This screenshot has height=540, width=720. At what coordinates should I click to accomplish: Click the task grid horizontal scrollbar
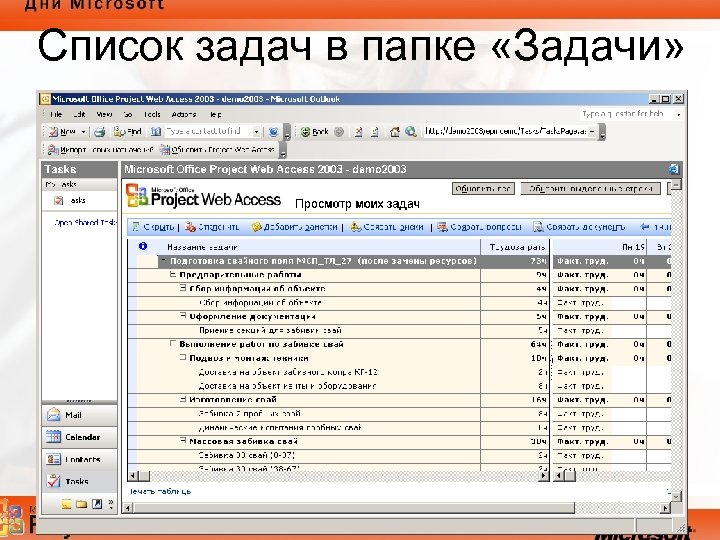click(x=338, y=476)
